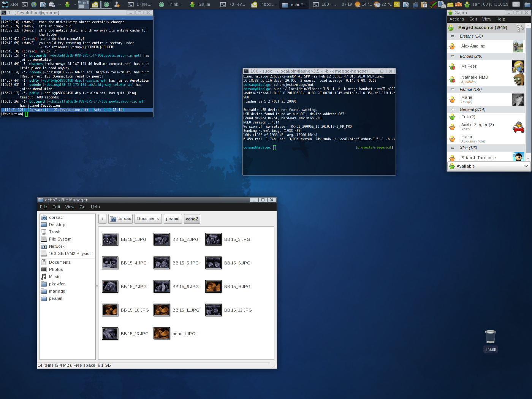Select the peanut.JPG thumbnail
Viewport: 532px width, 399px height.
coord(161,334)
